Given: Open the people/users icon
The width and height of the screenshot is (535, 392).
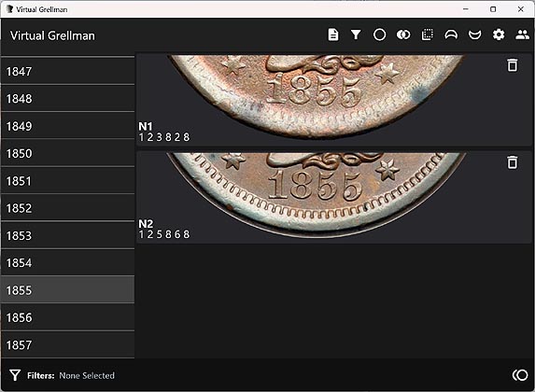Looking at the screenshot, I should (x=522, y=35).
